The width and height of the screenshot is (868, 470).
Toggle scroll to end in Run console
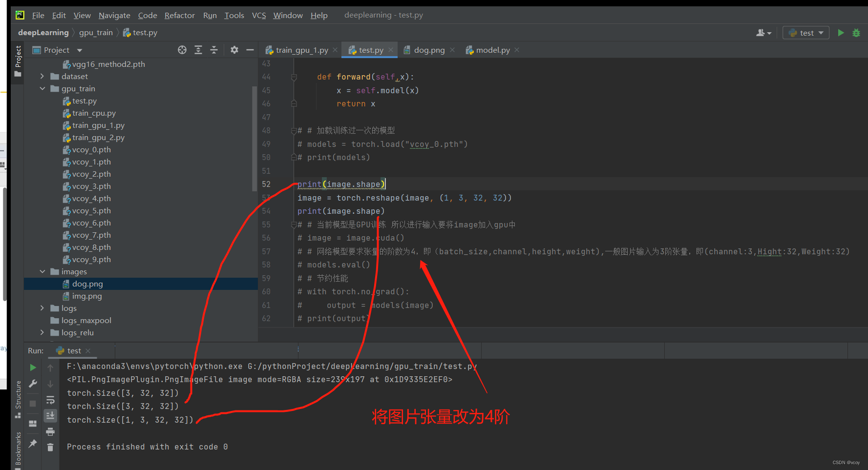click(50, 415)
